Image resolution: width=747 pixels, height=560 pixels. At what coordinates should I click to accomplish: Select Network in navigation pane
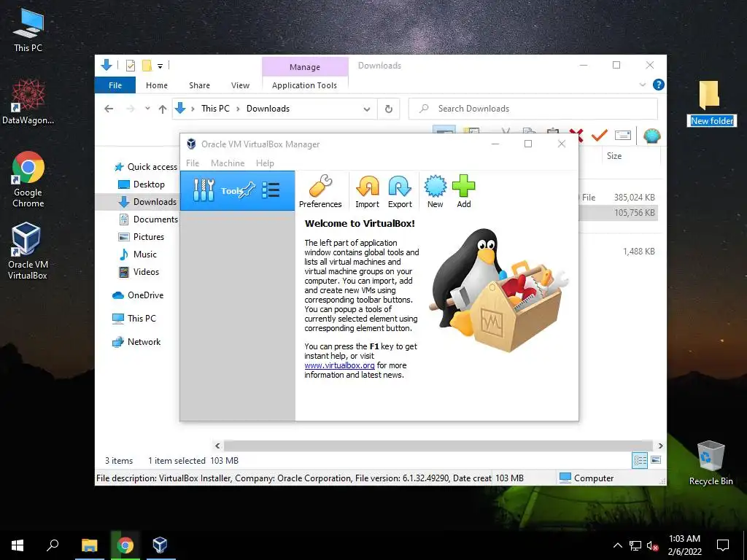pyautogui.click(x=136, y=342)
